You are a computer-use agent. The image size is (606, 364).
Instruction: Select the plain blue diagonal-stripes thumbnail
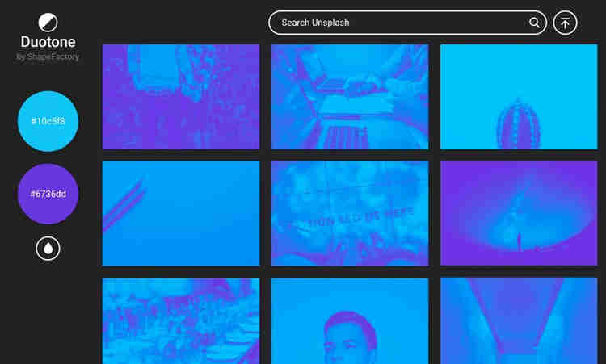click(181, 213)
